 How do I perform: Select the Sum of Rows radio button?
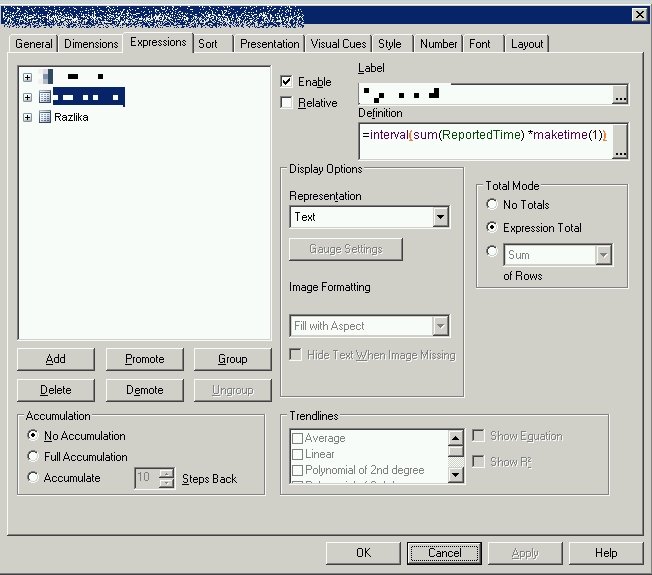[491, 251]
